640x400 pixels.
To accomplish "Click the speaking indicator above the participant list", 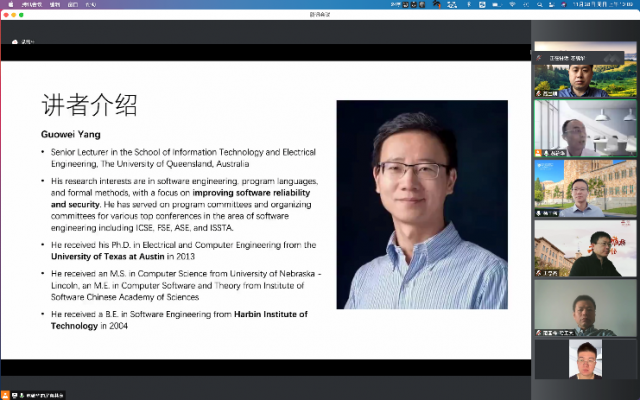I will click(570, 58).
